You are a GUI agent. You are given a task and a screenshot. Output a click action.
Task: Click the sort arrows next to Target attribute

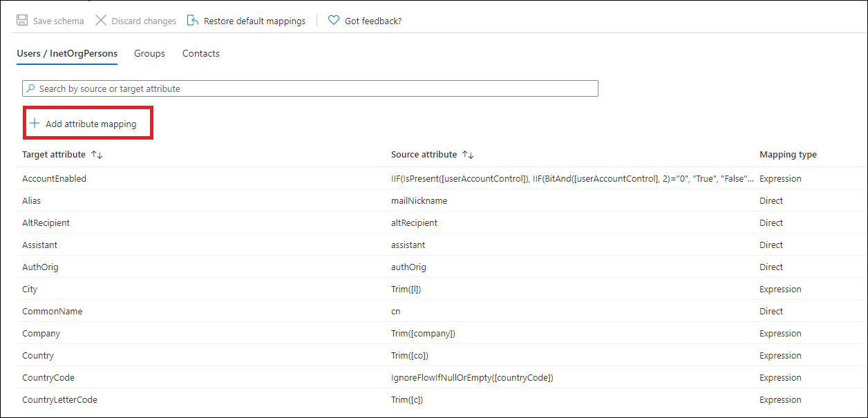pyautogui.click(x=97, y=154)
